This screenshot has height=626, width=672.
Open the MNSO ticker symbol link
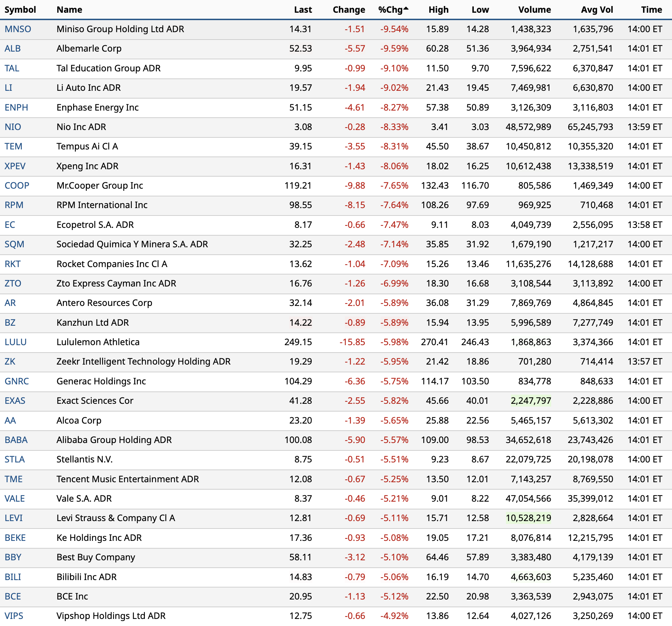[18, 29]
